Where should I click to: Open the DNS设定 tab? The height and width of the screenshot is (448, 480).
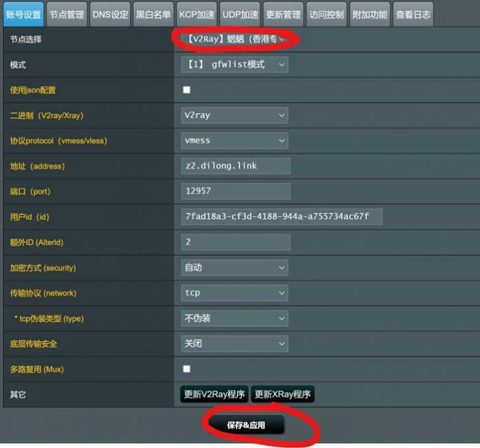click(x=110, y=14)
